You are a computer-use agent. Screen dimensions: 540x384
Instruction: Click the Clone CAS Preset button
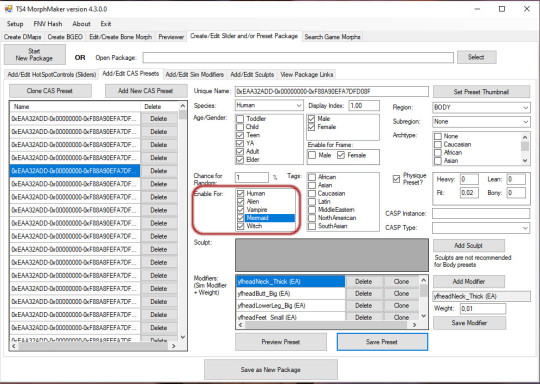(50, 91)
